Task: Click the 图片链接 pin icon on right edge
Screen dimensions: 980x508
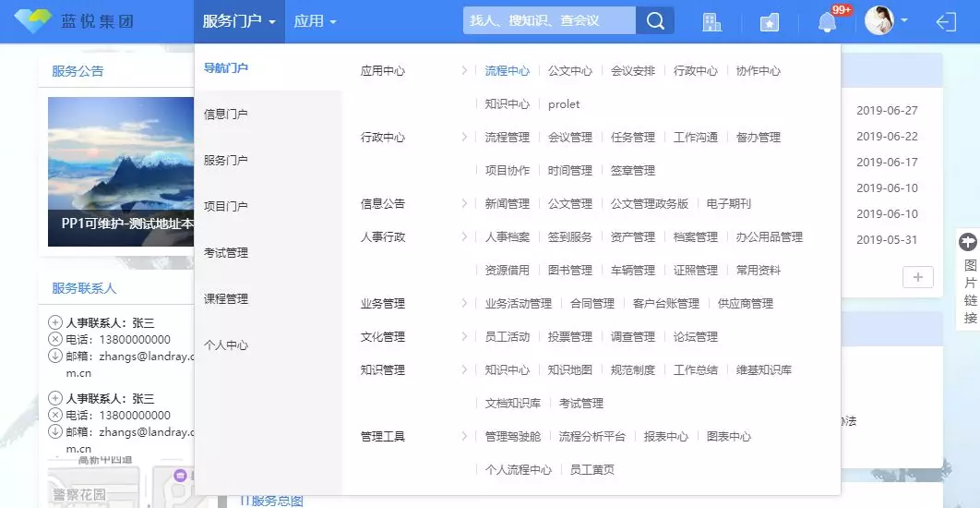Action: point(968,242)
